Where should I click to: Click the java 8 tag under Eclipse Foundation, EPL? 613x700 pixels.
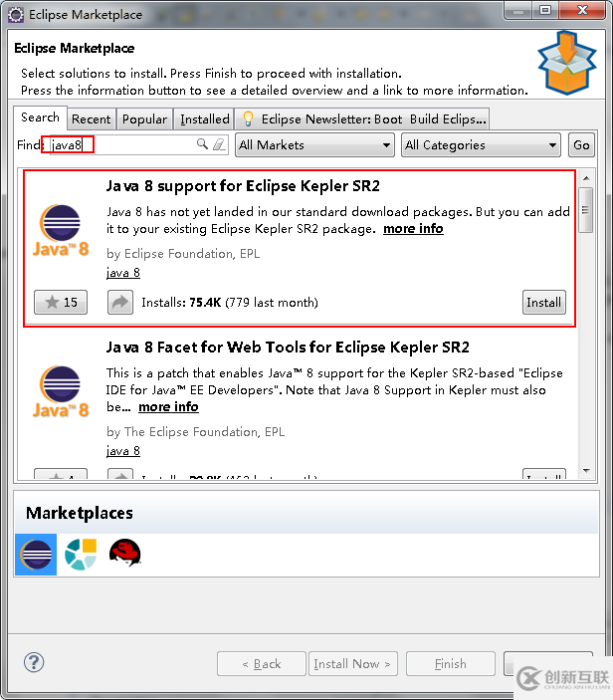point(123,272)
